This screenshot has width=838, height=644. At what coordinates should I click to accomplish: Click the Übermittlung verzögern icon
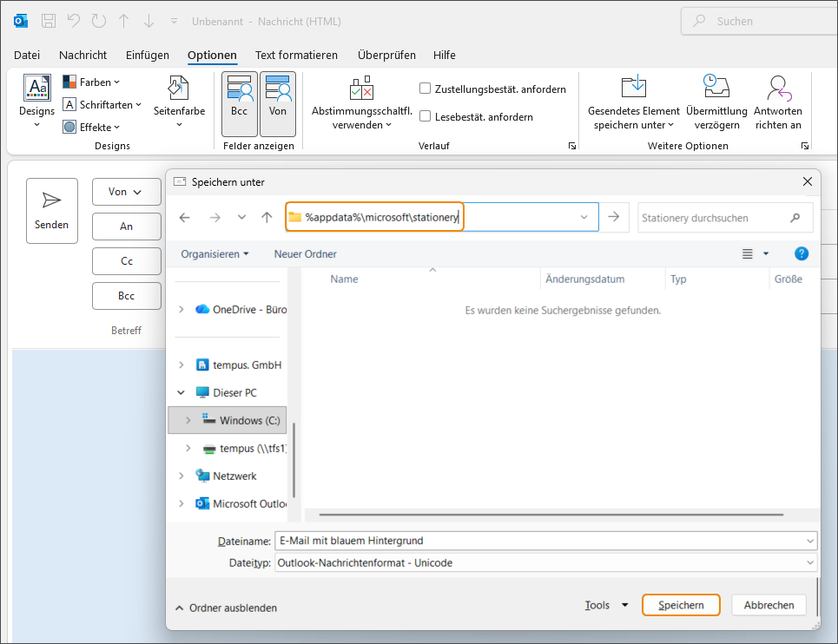pos(716,89)
